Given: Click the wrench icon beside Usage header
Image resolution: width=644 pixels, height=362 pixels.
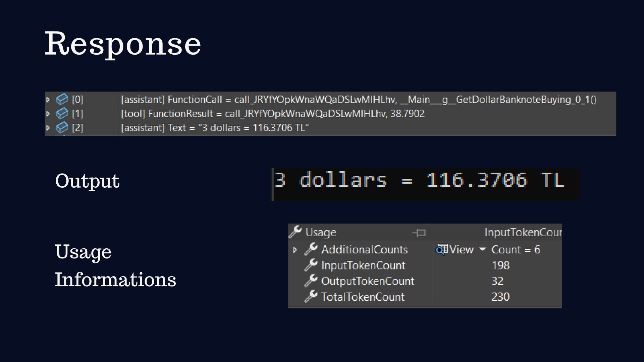Looking at the screenshot, I should pos(296,232).
